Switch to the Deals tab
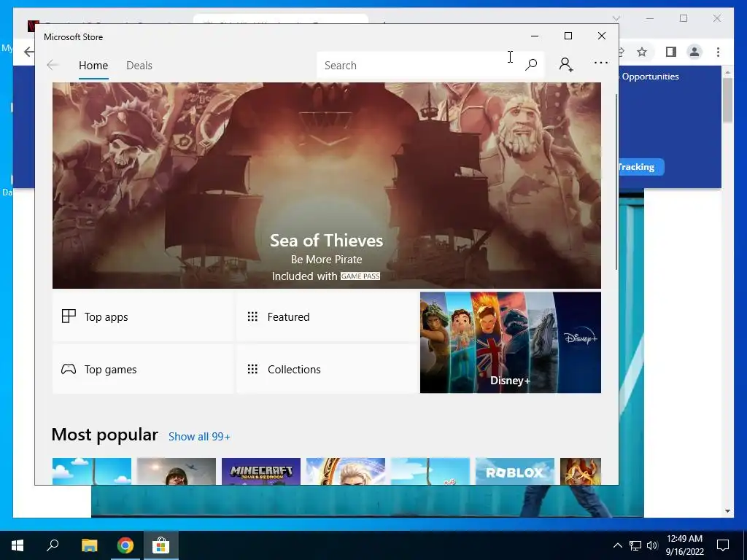This screenshot has height=560, width=747. [139, 65]
